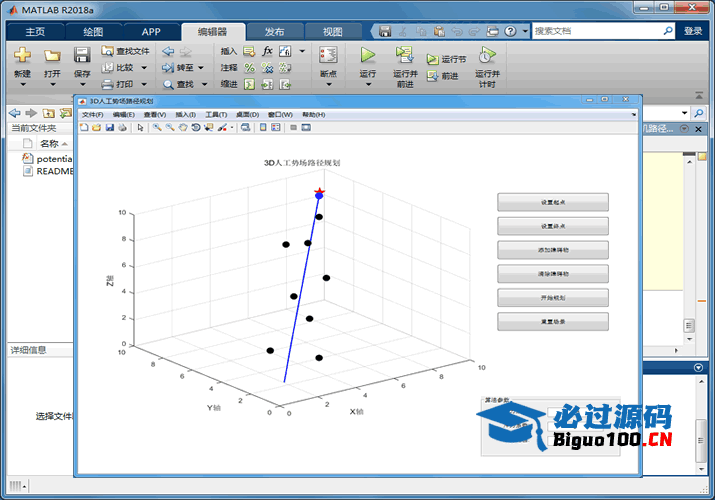Viewport: 715px width, 500px height.
Task: Expand the 断点 (Breakpoints) dropdown
Action: pyautogui.click(x=328, y=85)
